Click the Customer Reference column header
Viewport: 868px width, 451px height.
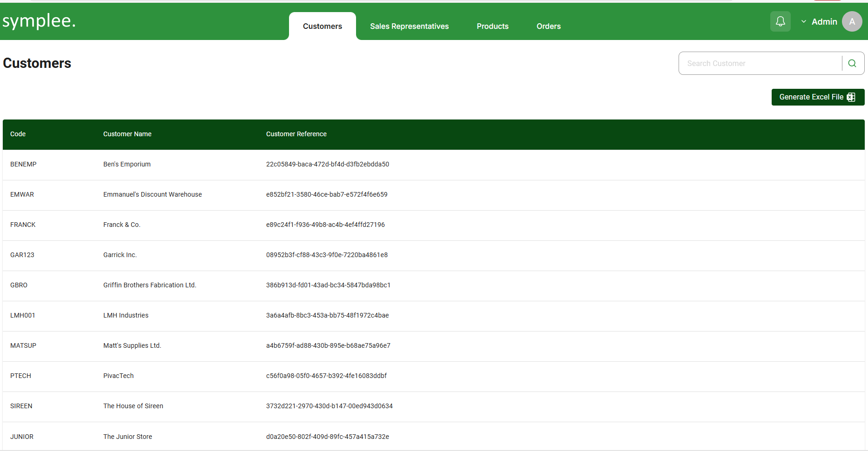click(x=296, y=134)
